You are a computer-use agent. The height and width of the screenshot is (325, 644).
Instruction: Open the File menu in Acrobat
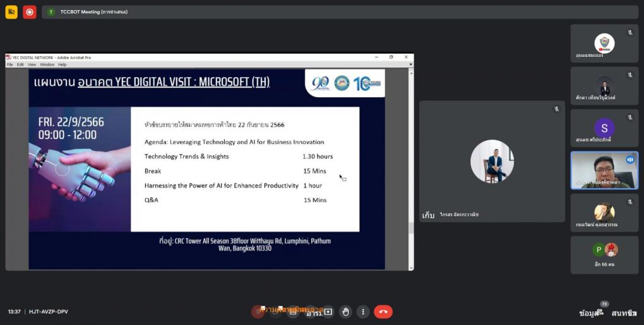point(10,64)
